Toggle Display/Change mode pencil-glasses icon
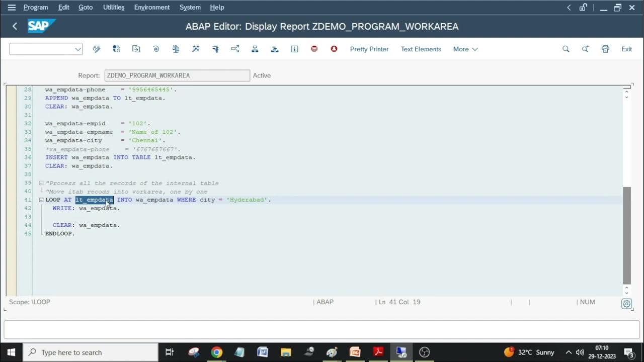644x362 pixels. click(x=97, y=49)
